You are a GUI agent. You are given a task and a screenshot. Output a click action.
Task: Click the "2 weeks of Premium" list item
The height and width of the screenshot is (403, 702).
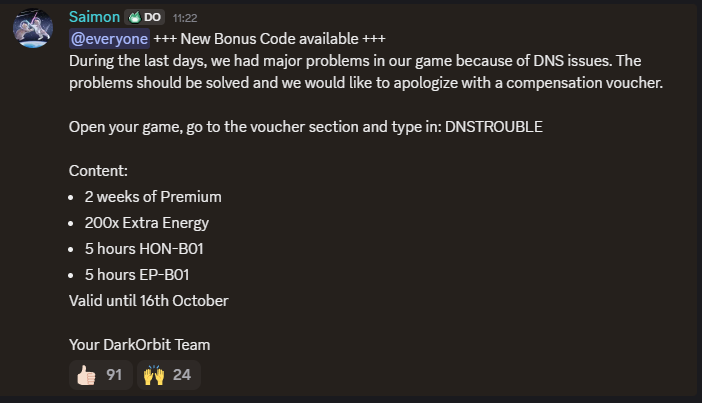(153, 196)
